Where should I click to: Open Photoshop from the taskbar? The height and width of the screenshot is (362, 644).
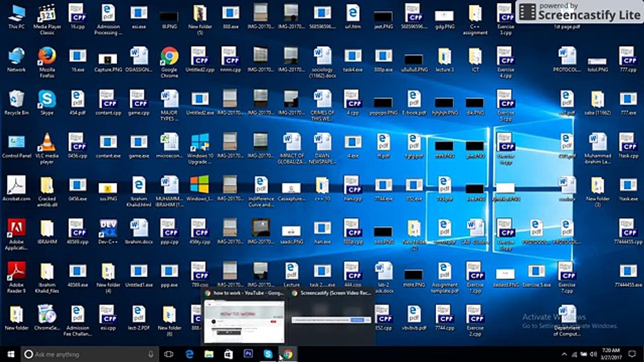(x=248, y=354)
